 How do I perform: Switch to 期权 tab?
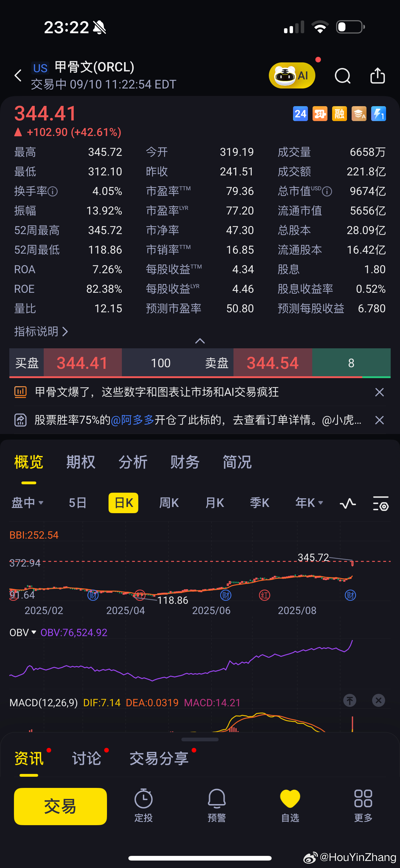[81, 462]
